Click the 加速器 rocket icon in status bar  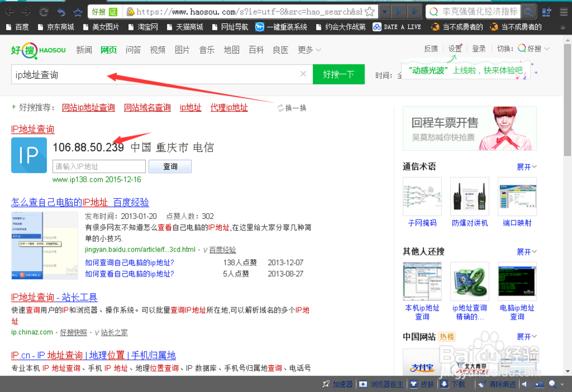click(x=326, y=384)
